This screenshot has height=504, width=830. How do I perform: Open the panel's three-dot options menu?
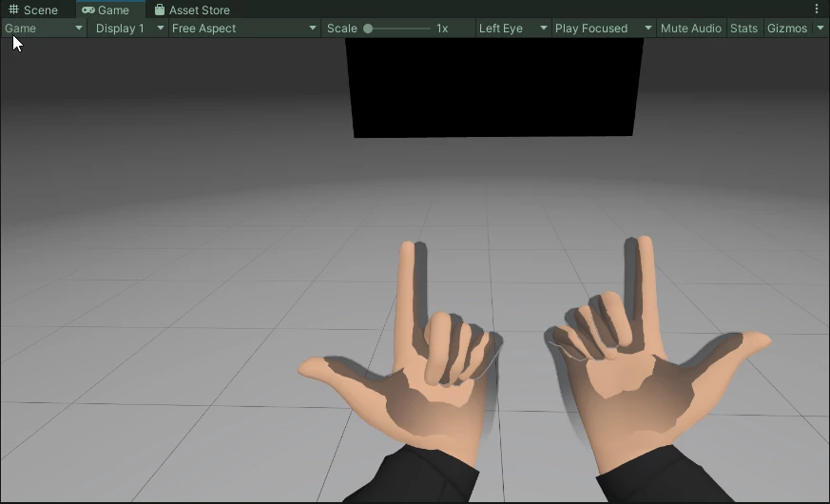pos(817,9)
